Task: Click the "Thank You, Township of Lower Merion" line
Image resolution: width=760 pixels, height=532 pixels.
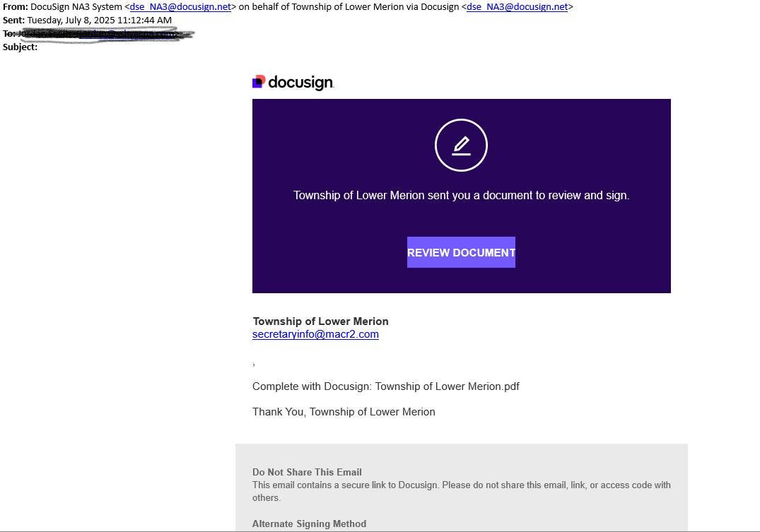Action: pos(344,412)
